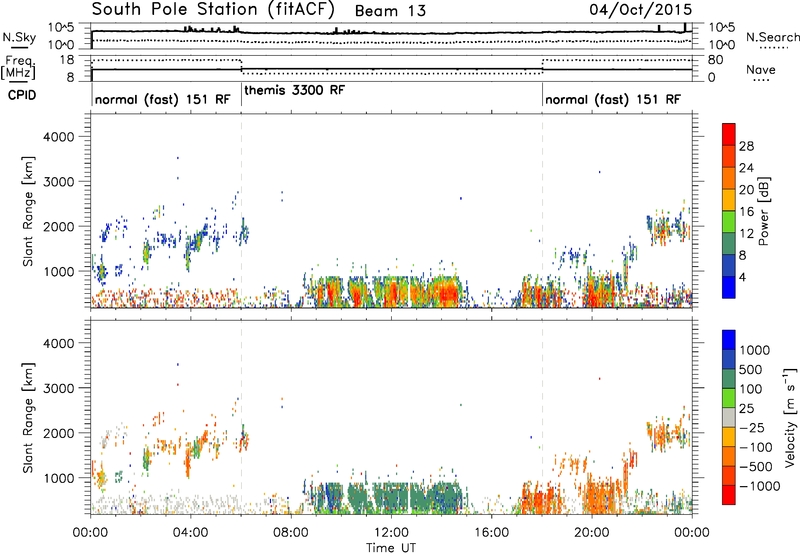This screenshot has height=554, width=800.
Task: Click the date '04/Oct/2015'
Action: click(641, 10)
